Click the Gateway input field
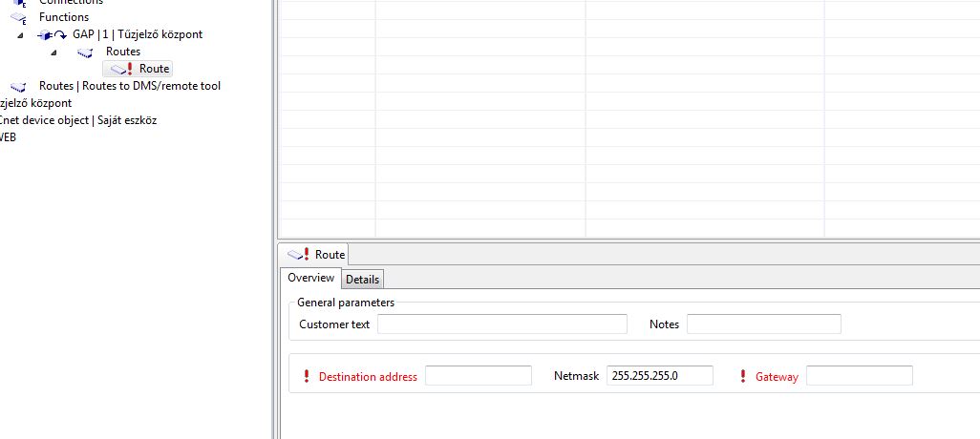This screenshot has width=980, height=439. [859, 376]
